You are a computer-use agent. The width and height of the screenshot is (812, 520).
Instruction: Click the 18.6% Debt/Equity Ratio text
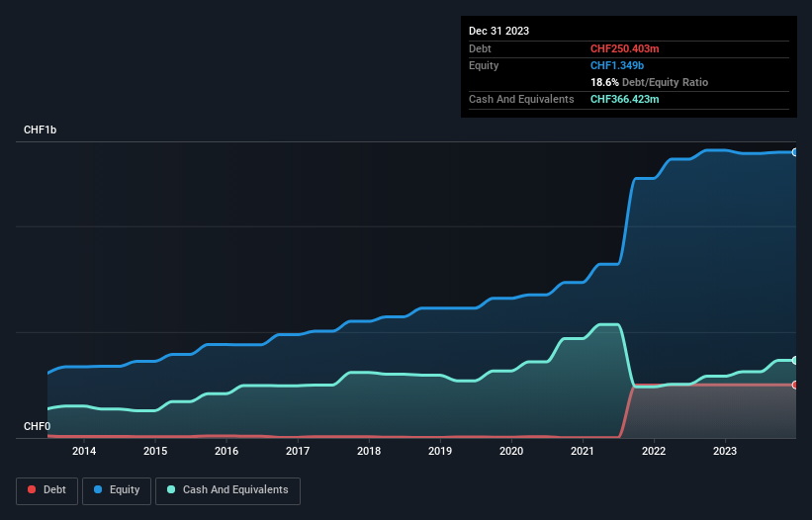tap(649, 82)
